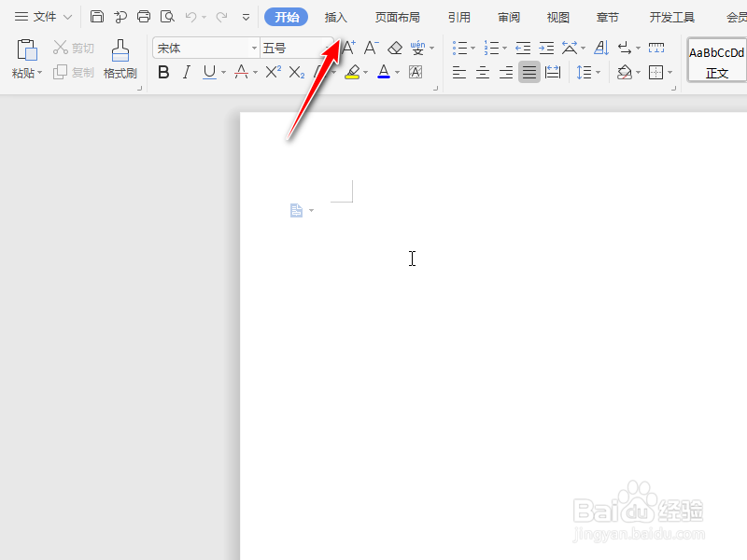Toggle Underline formatting
This screenshot has height=560, width=747.
pos(209,73)
